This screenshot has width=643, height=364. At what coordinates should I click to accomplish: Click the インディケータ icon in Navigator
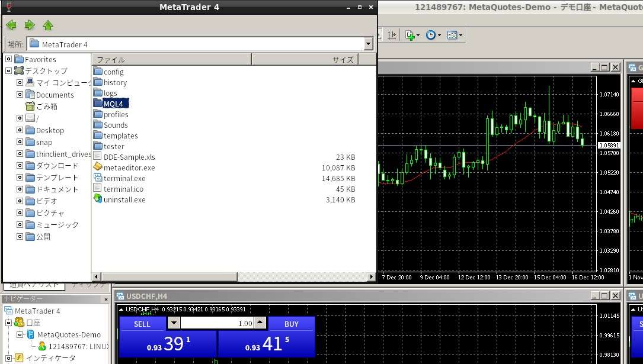(x=19, y=358)
